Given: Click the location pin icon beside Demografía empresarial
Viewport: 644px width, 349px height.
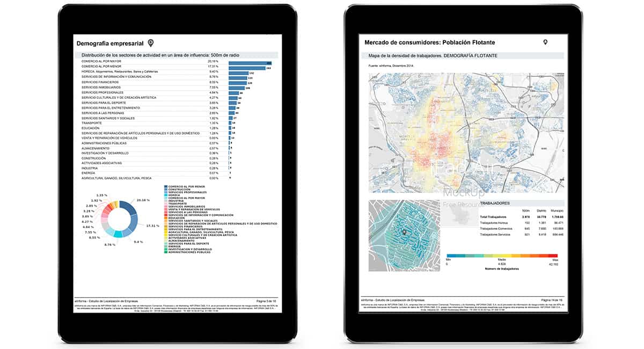Looking at the screenshot, I should click(151, 42).
